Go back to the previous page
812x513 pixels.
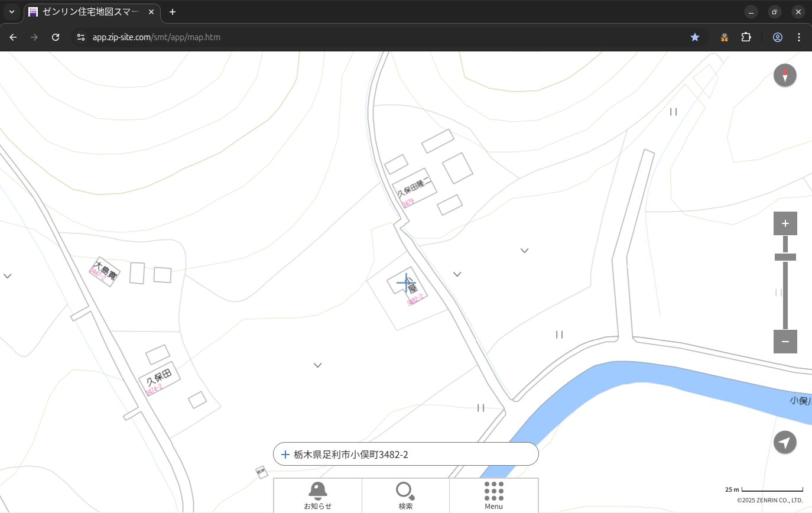pos(13,37)
